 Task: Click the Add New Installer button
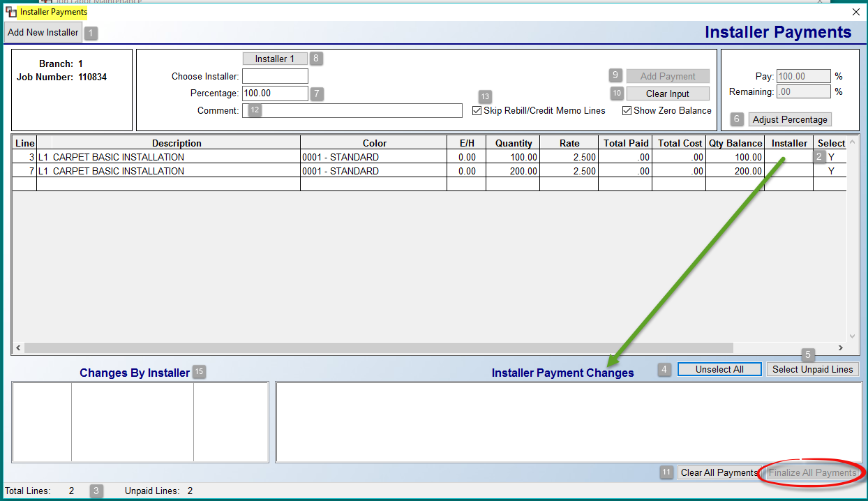43,32
